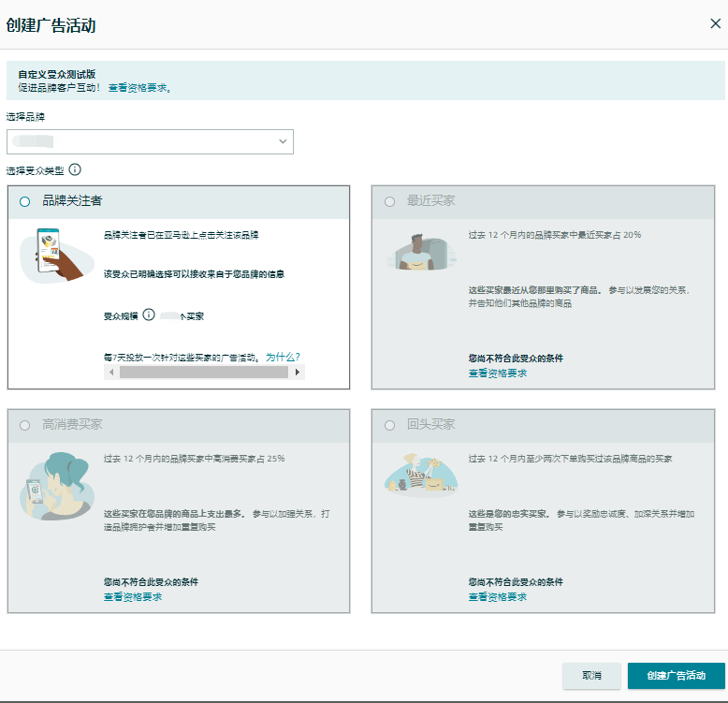
Task: Select the 品牌关注者 radio button
Action: click(x=24, y=201)
